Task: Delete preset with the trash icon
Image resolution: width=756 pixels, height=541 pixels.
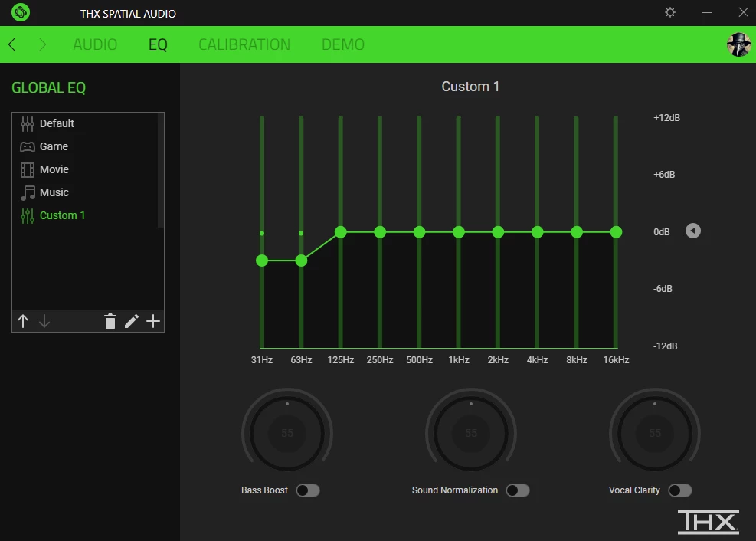Action: pos(110,321)
